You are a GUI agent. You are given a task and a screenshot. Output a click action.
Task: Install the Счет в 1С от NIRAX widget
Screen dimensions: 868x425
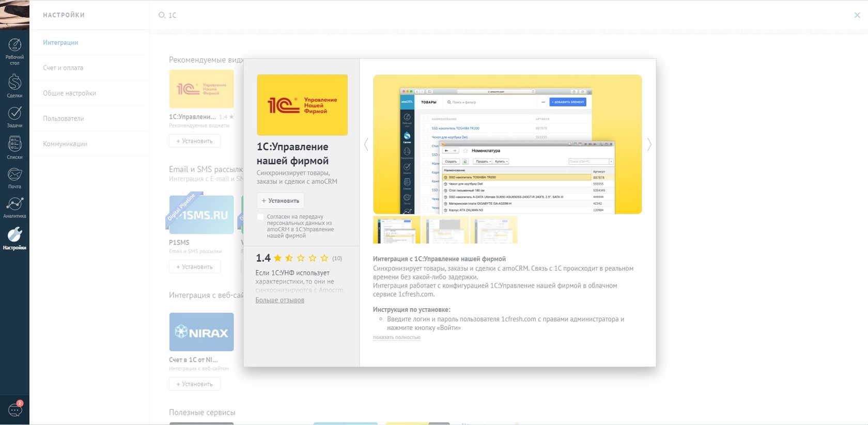click(x=195, y=384)
